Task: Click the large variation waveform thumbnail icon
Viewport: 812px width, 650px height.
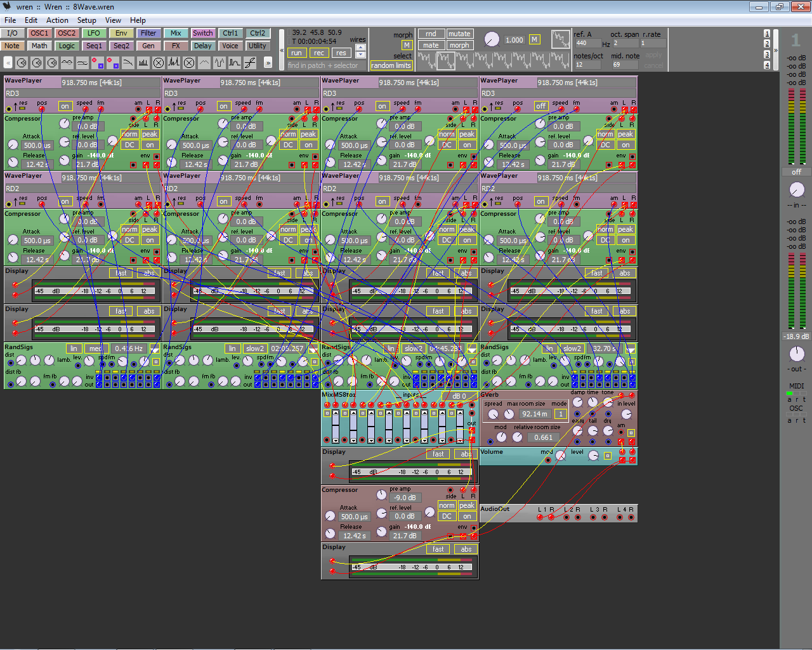Action: point(560,39)
